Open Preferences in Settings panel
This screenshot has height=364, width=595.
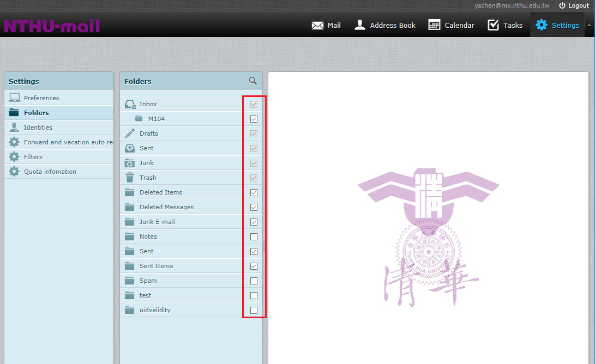click(41, 98)
